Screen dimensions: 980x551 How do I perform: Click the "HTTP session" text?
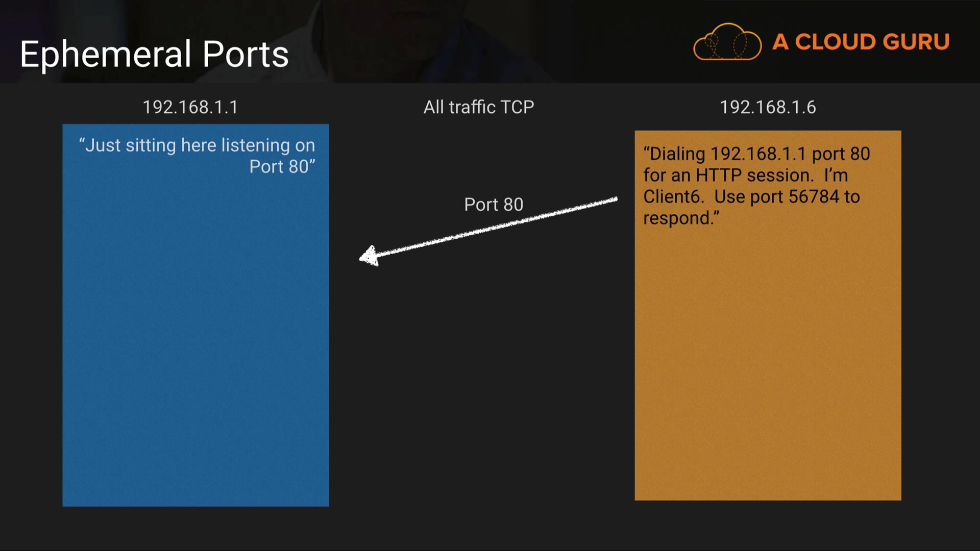(753, 176)
